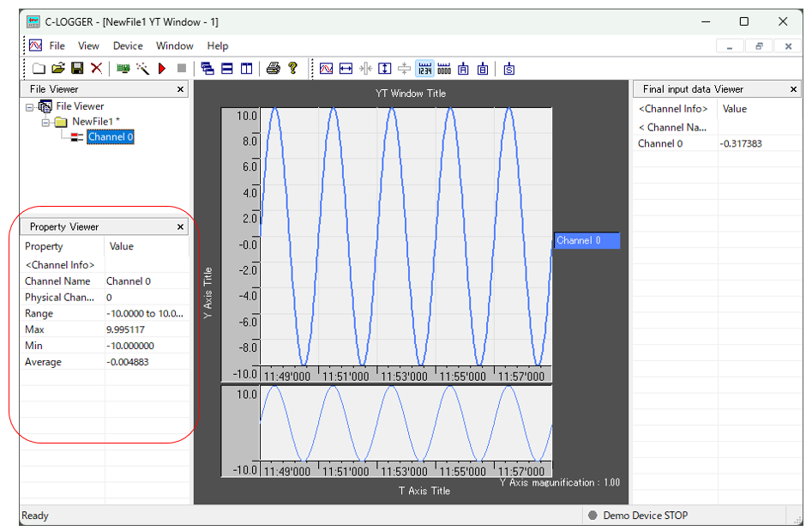Screen dimensions: 812x531
Task: Open the Device menu
Action: (128, 45)
